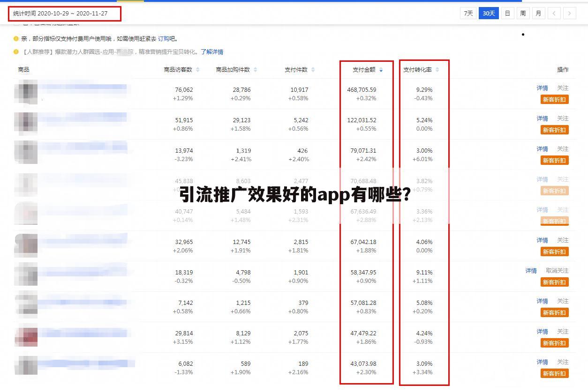Open 详情 for the 468,705.59 row
The width and height of the screenshot is (588, 392).
pos(542,88)
